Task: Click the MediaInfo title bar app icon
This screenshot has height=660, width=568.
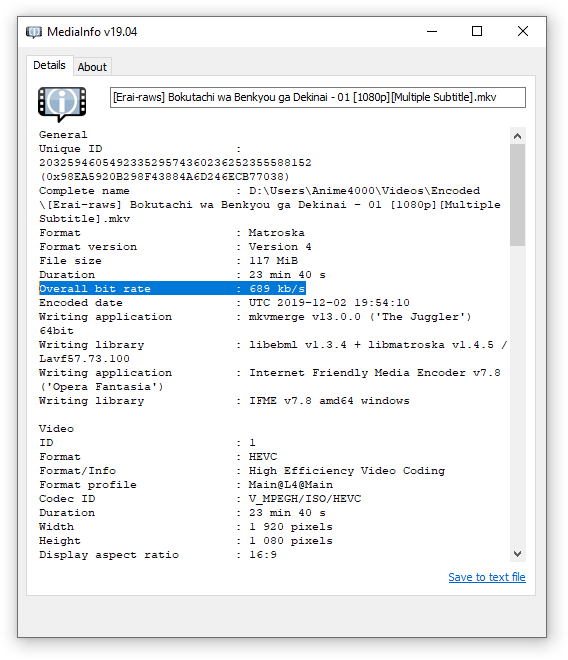Action: click(34, 32)
